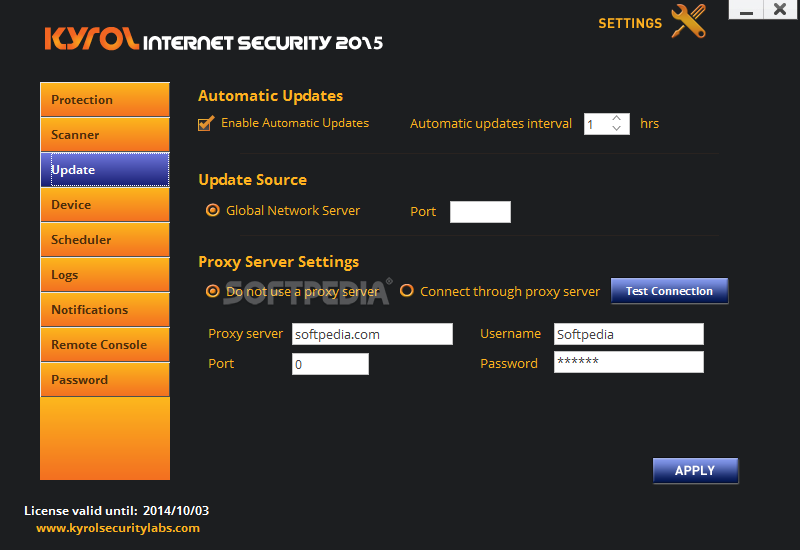800x550 pixels.
Task: Click the Proxy server address field
Action: point(372,334)
